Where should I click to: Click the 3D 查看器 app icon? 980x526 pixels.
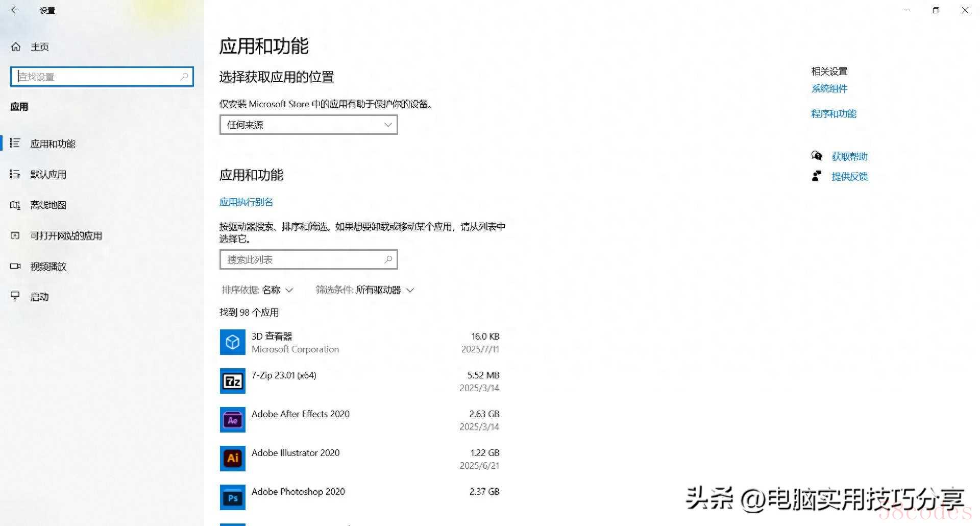pyautogui.click(x=232, y=342)
